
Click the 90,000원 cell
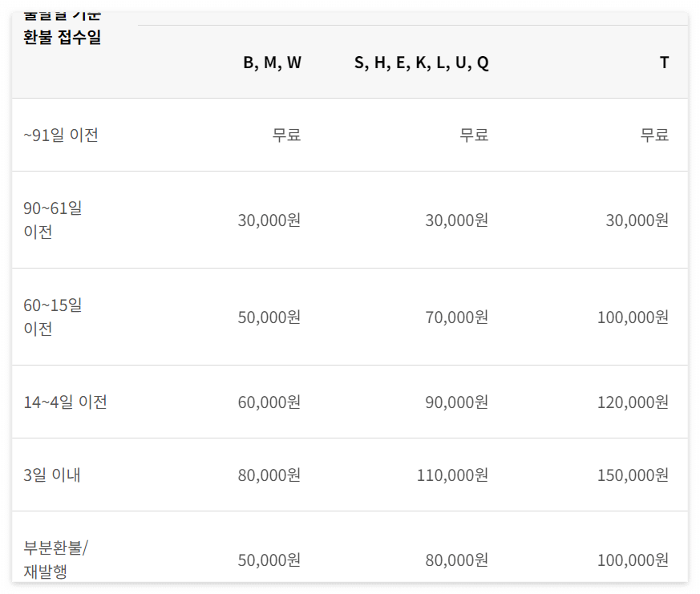click(457, 402)
